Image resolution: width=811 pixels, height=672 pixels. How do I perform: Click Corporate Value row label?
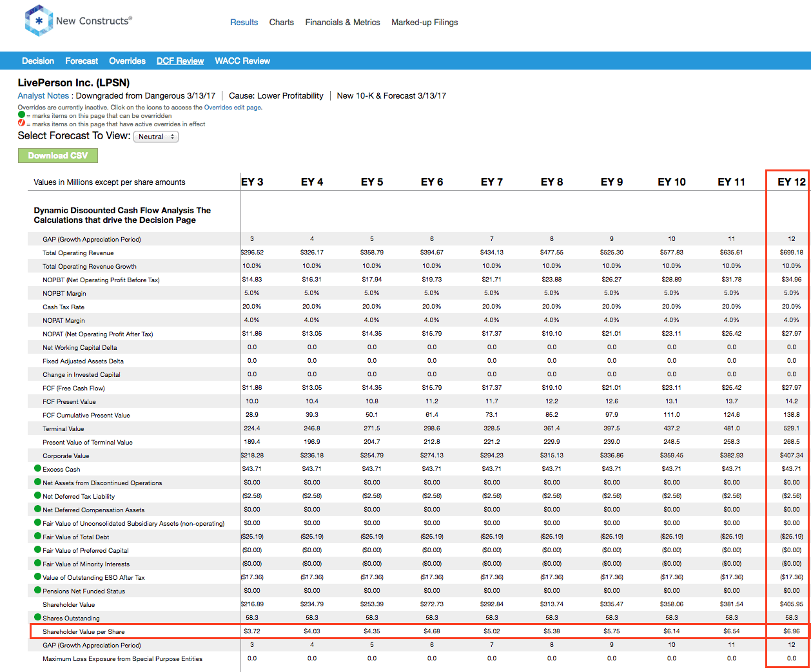tap(66, 456)
